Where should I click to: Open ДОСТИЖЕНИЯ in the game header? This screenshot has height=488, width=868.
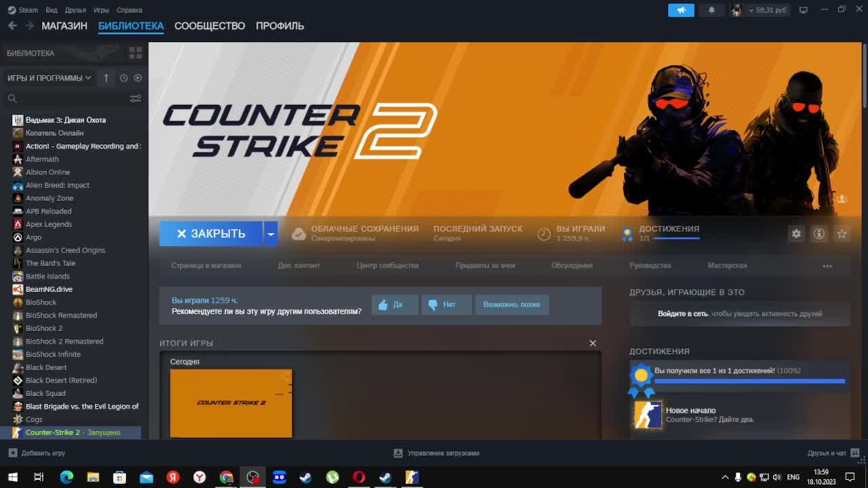669,229
